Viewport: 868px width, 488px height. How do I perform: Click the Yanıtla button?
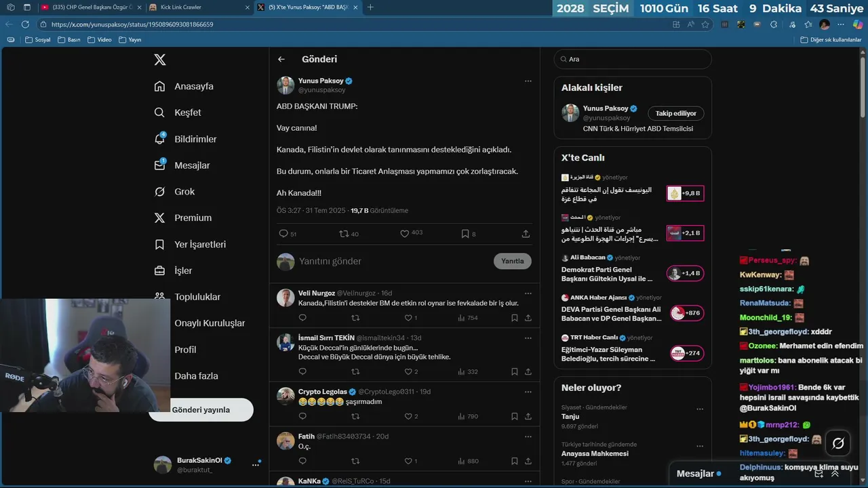pyautogui.click(x=513, y=261)
